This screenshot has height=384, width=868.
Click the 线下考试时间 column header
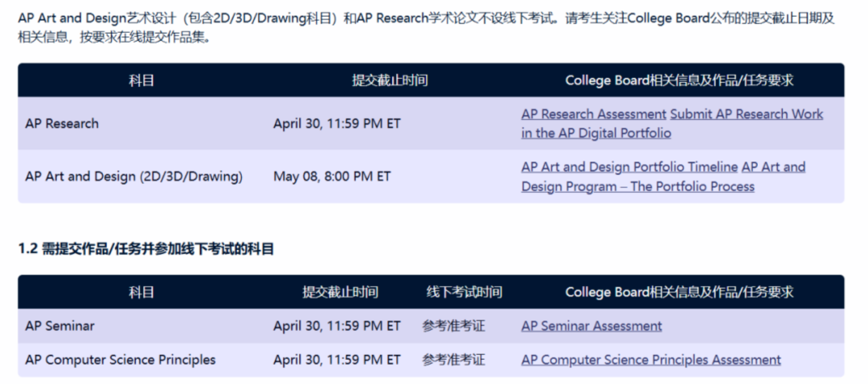tap(465, 292)
